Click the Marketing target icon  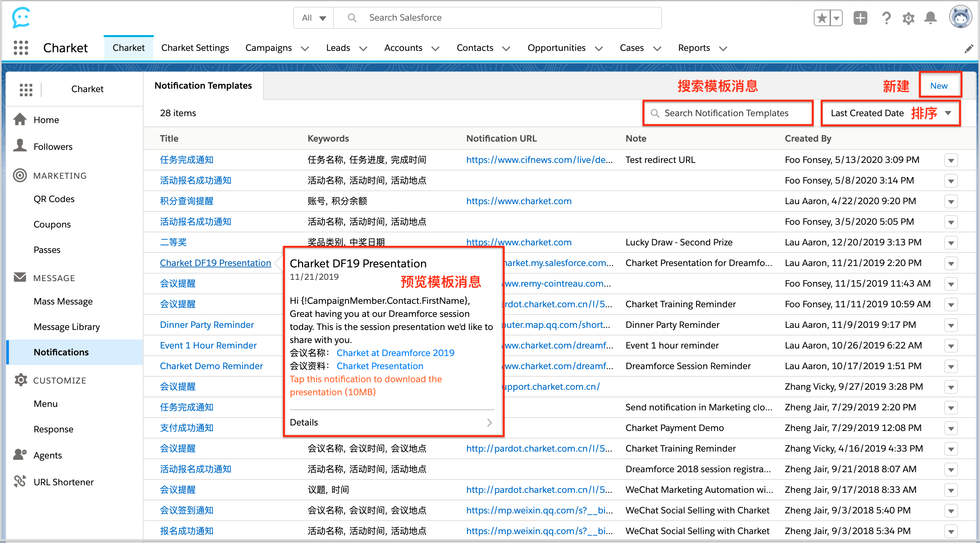20,176
